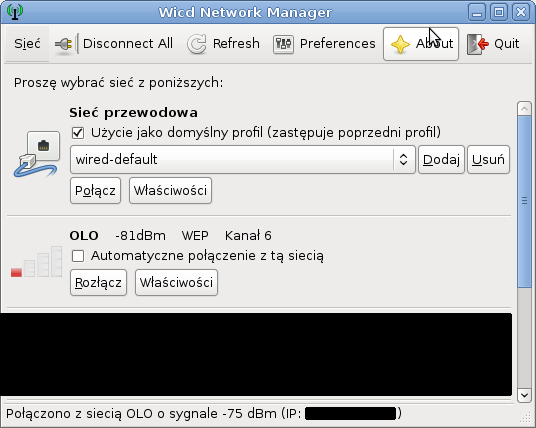Viewport: 536px width, 428px height.
Task: Click the vertical scrollbar thumb
Action: tap(524, 202)
